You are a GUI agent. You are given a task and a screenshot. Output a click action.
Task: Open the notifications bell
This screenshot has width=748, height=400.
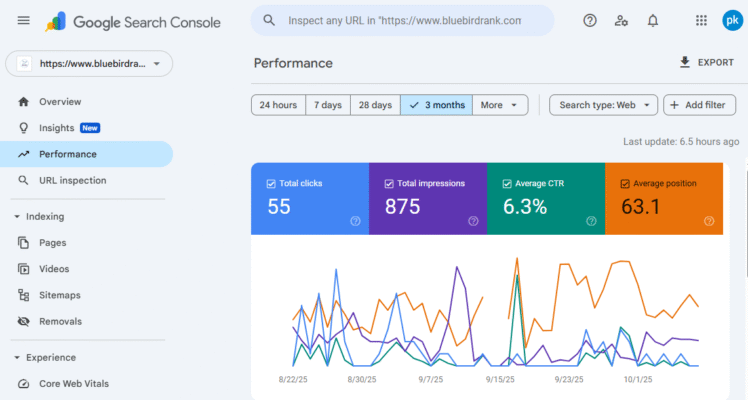(x=653, y=21)
